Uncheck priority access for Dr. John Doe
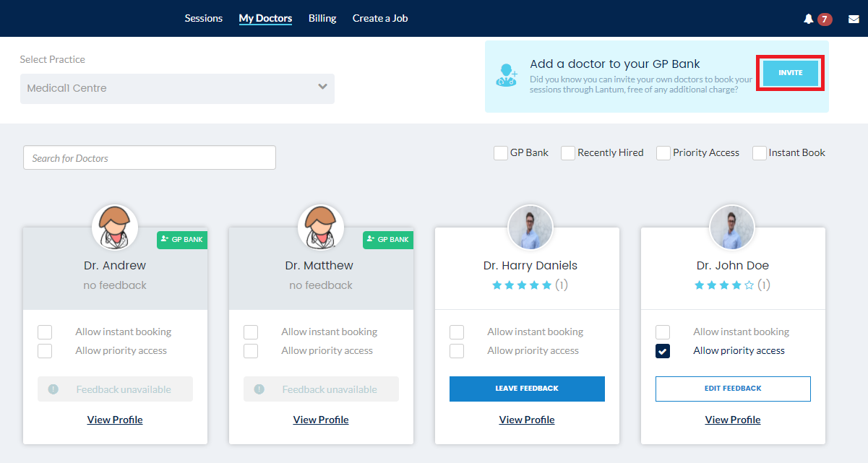The image size is (868, 463). click(663, 351)
